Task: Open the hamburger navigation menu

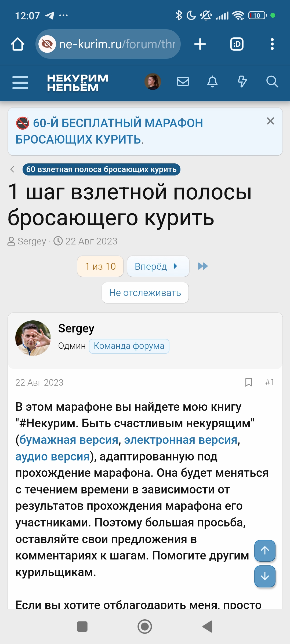Action: [x=20, y=82]
